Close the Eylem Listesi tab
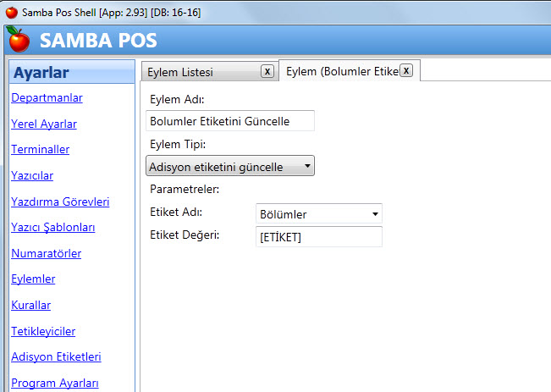Viewport: 551px width, 392px height. pos(267,71)
